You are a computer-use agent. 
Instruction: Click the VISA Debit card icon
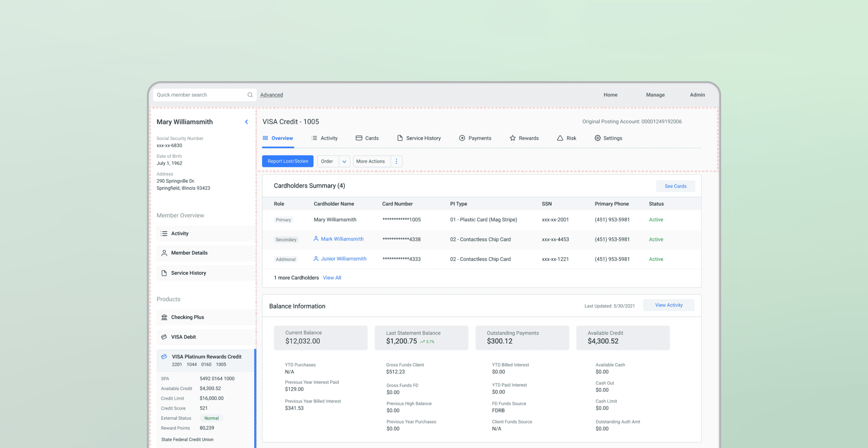point(164,337)
